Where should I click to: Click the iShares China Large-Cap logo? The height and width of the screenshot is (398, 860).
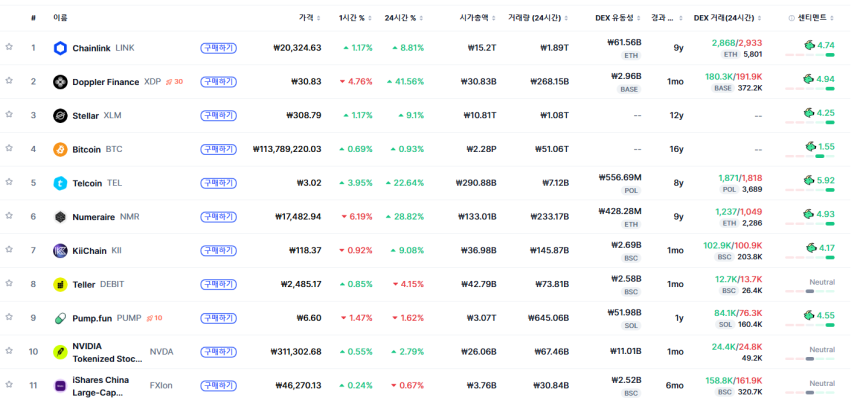click(60, 386)
